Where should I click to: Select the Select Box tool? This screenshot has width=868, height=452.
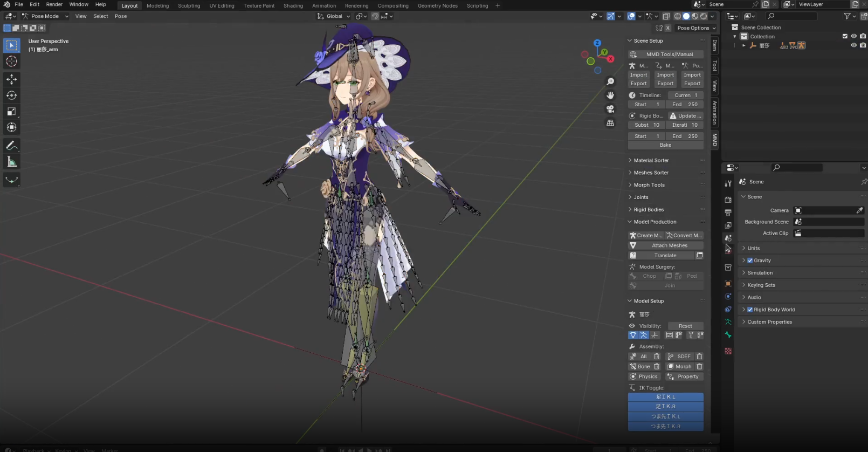pos(12,45)
